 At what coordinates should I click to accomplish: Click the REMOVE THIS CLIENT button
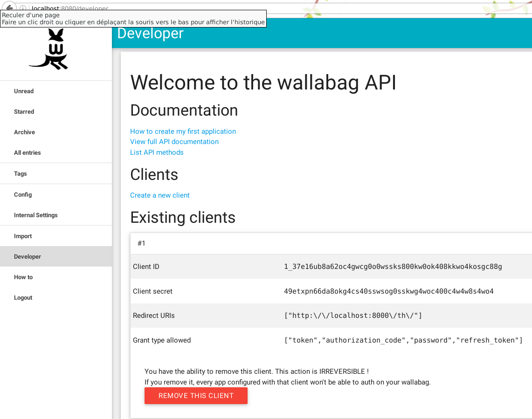pos(196,395)
